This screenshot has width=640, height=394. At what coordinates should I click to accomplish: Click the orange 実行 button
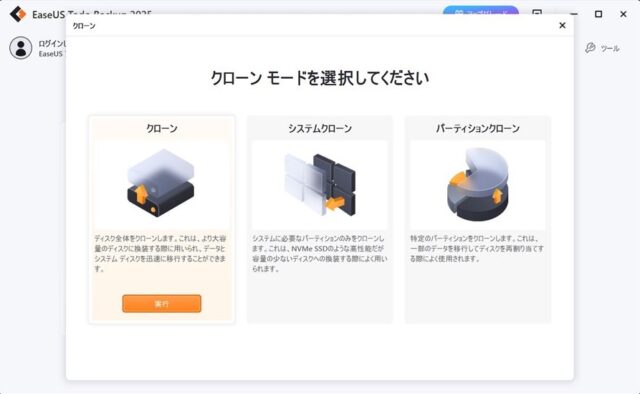(162, 304)
